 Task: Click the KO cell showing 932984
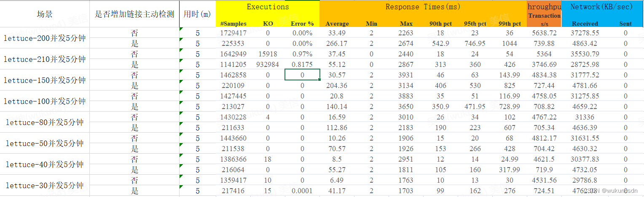[268, 64]
